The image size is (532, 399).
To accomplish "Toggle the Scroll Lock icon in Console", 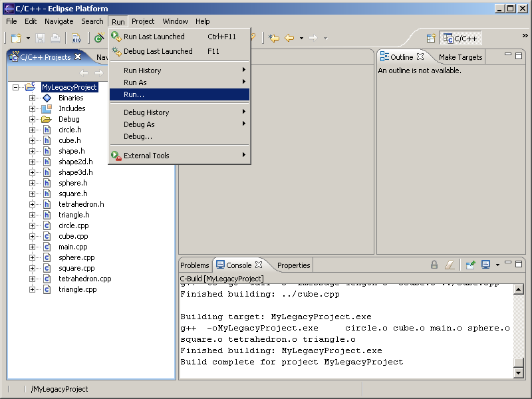I will pyautogui.click(x=434, y=265).
